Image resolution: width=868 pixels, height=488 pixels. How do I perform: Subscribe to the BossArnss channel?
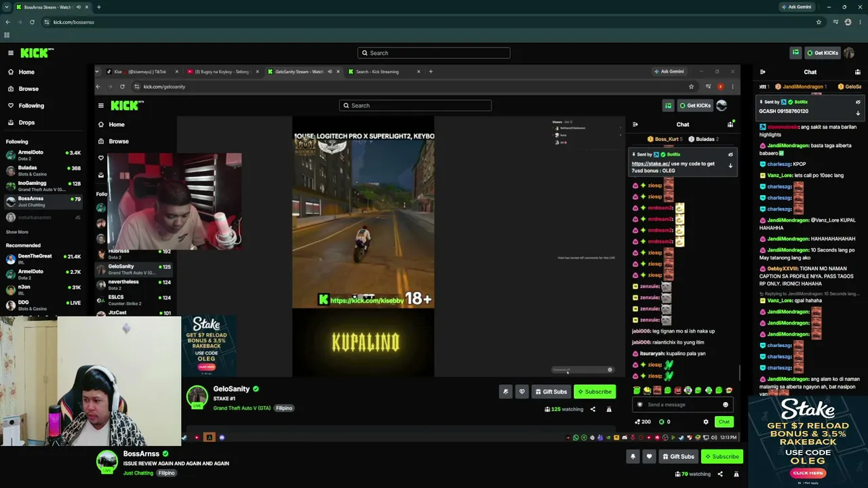722,456
